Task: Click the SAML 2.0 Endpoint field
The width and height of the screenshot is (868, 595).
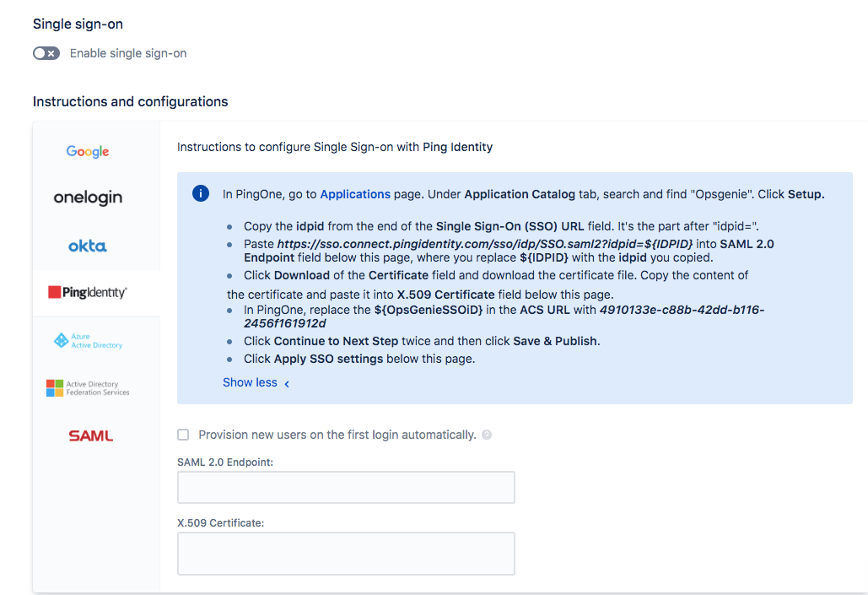Action: pos(346,487)
